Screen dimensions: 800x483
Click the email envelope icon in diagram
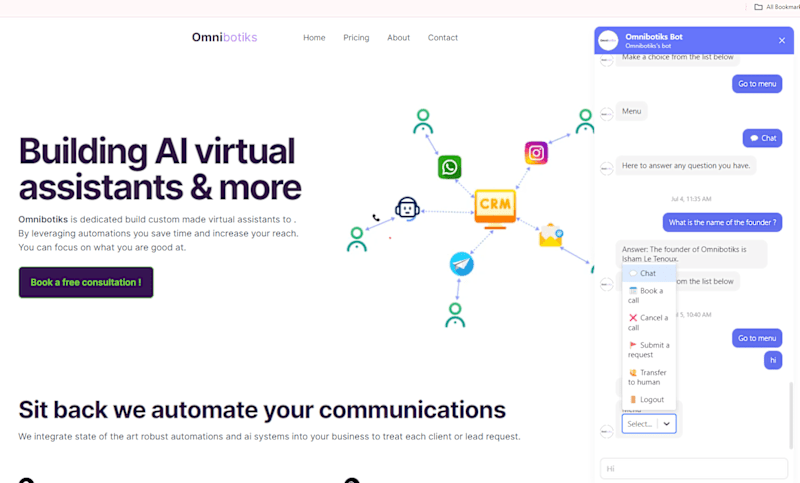(x=551, y=235)
